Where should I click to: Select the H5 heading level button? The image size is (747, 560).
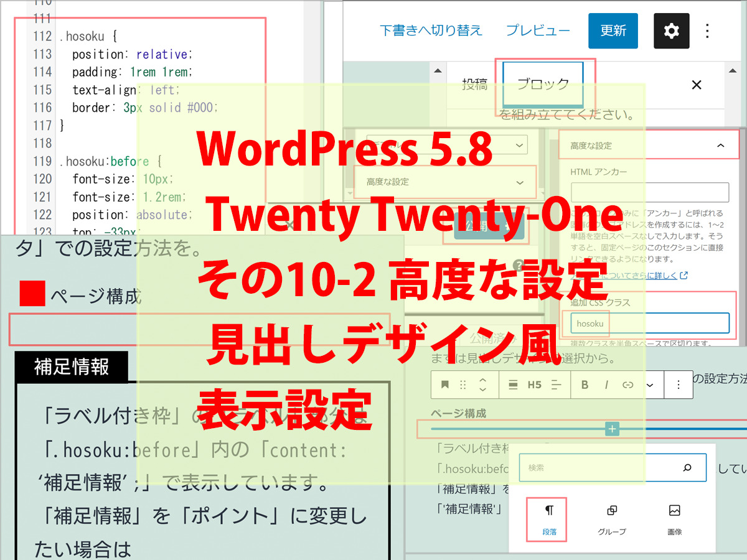pos(534,385)
